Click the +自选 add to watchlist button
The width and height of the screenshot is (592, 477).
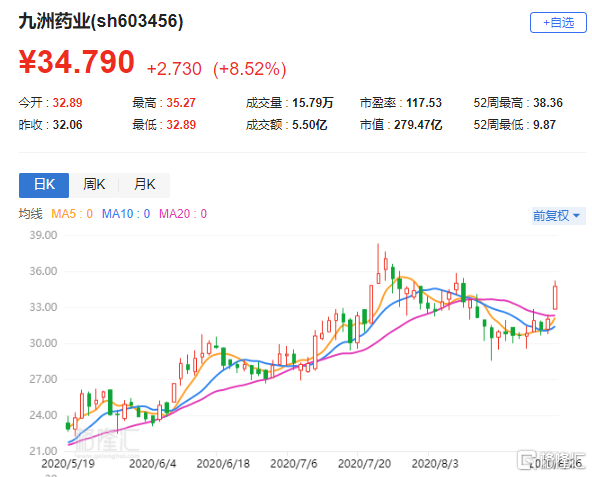pos(558,23)
